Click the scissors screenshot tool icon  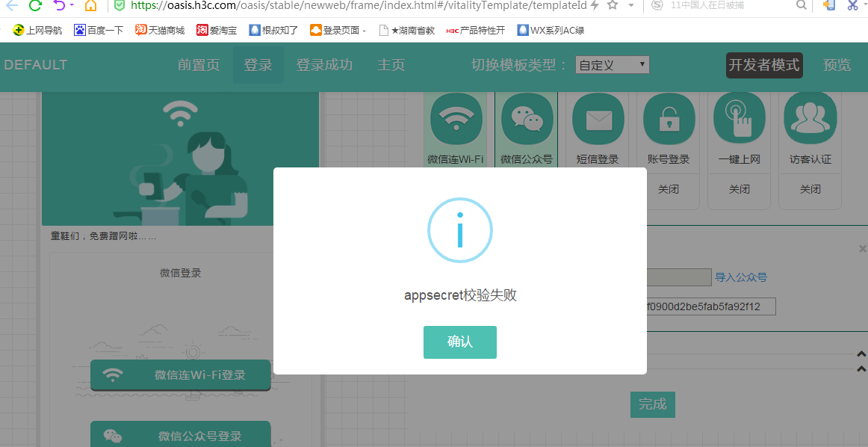(x=852, y=5)
